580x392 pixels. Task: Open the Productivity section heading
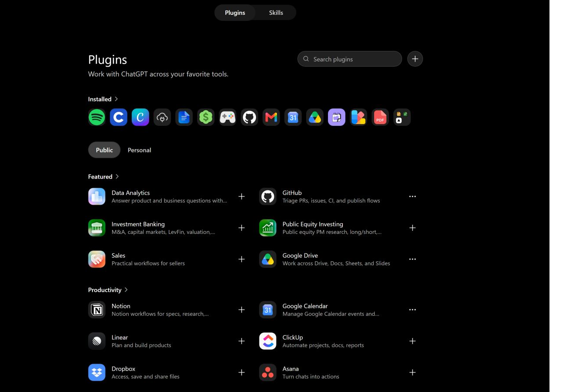pyautogui.click(x=105, y=290)
